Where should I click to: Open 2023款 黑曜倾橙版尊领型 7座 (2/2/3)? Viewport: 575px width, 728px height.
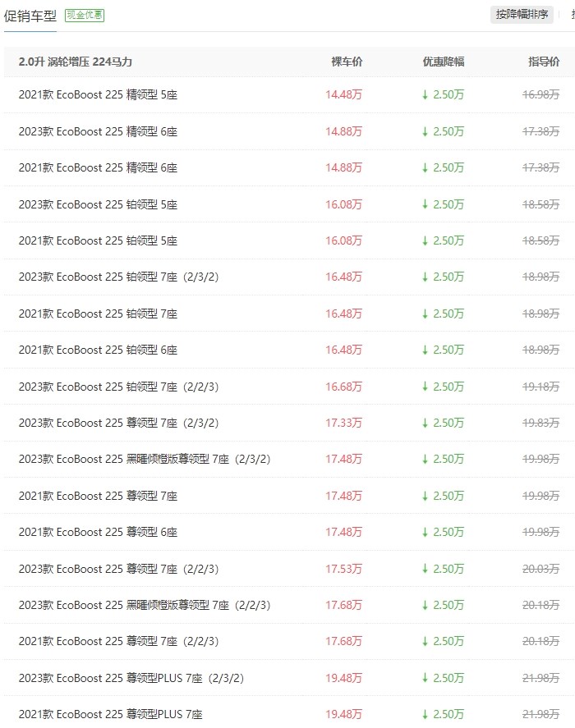point(145,605)
